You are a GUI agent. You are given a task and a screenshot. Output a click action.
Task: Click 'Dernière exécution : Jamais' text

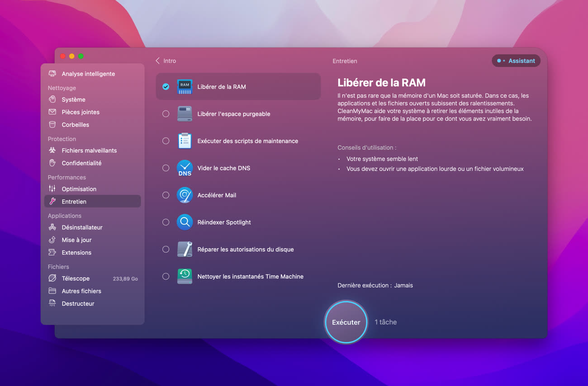coord(375,286)
